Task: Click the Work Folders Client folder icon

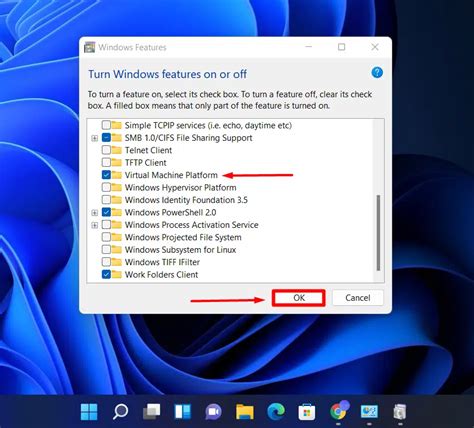Action: pos(116,274)
